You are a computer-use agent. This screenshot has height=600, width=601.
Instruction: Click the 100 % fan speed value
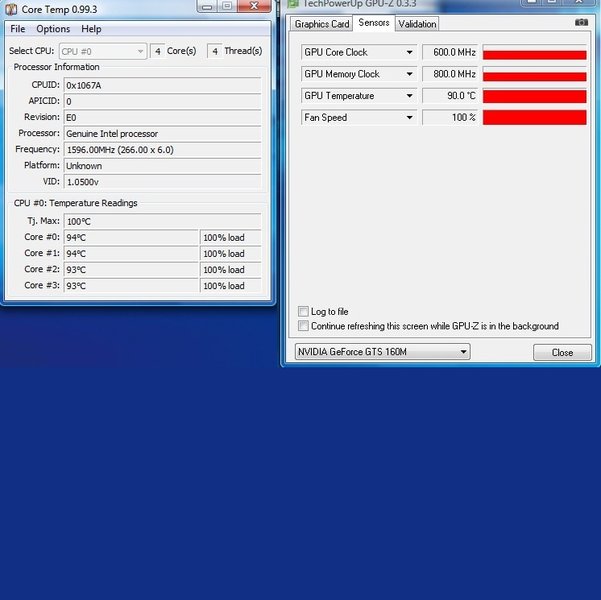coord(450,118)
